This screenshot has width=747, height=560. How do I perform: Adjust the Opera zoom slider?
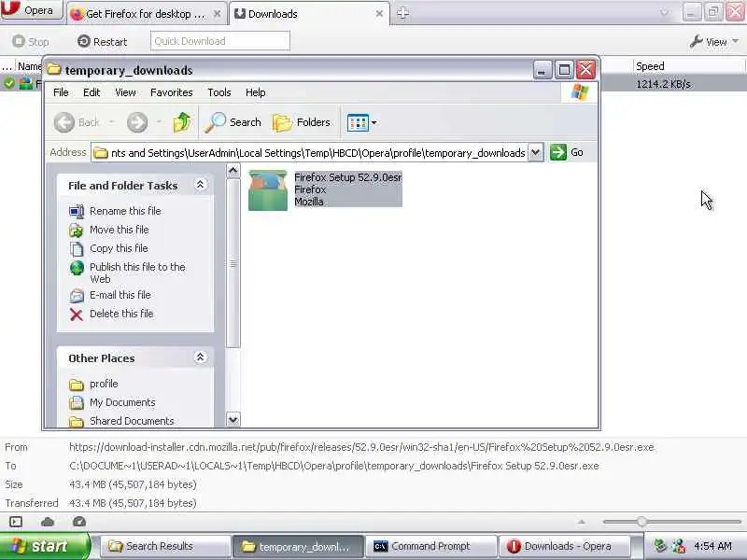click(641, 522)
